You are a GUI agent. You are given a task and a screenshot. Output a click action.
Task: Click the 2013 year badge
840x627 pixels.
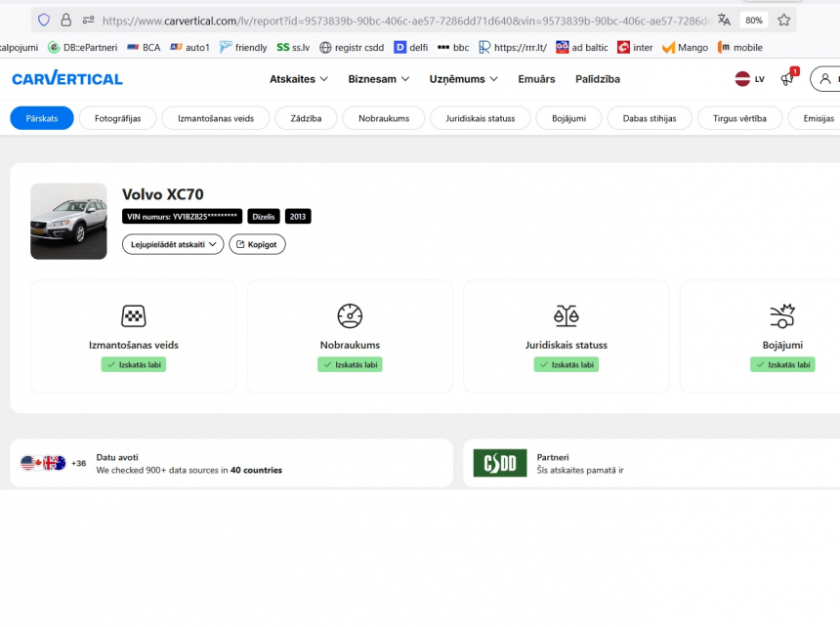pyautogui.click(x=298, y=216)
